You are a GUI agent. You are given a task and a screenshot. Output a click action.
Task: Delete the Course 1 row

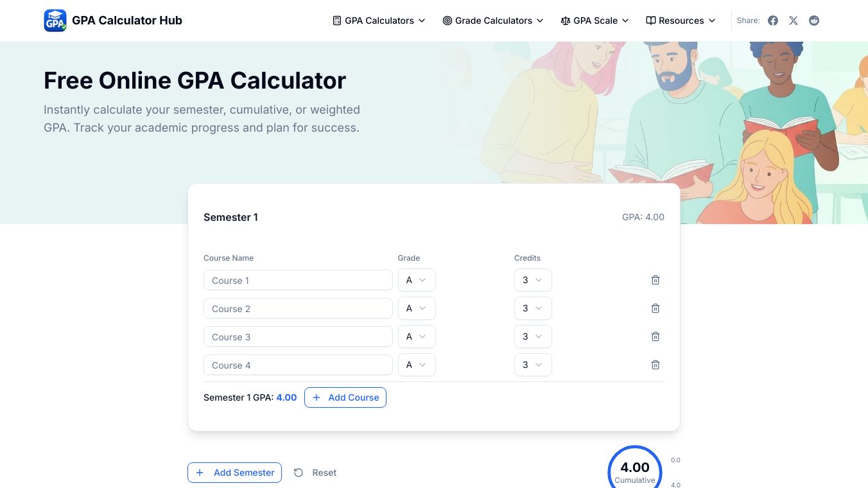(x=655, y=280)
